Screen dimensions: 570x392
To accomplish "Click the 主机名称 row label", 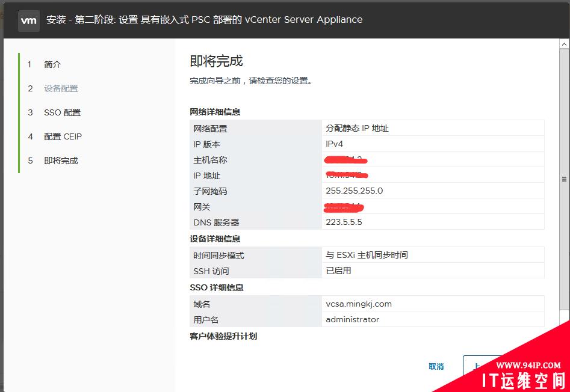I will 211,160.
